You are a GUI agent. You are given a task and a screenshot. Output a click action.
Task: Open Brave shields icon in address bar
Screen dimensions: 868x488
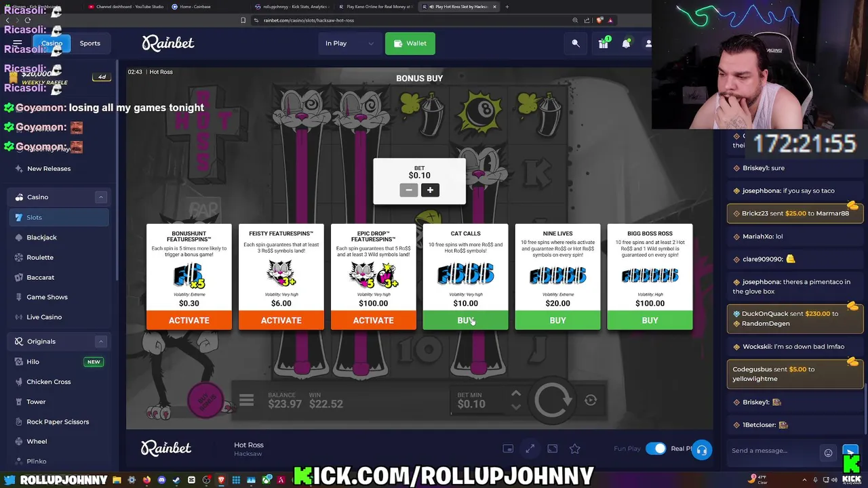tap(599, 20)
